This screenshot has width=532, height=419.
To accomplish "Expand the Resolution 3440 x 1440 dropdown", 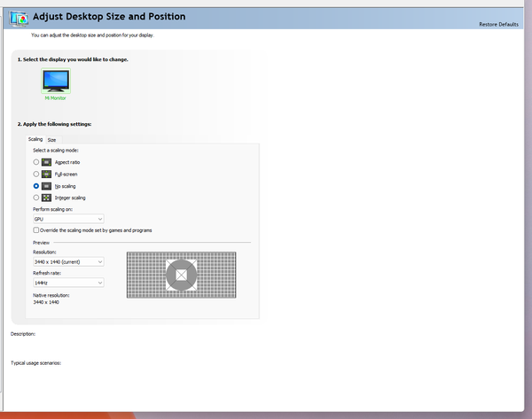I will click(x=68, y=261).
